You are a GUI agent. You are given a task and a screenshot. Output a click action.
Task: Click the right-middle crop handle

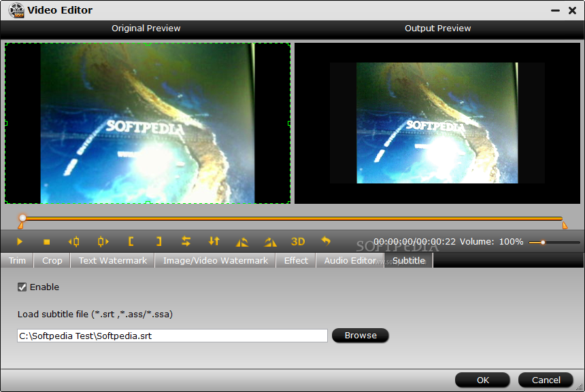290,124
